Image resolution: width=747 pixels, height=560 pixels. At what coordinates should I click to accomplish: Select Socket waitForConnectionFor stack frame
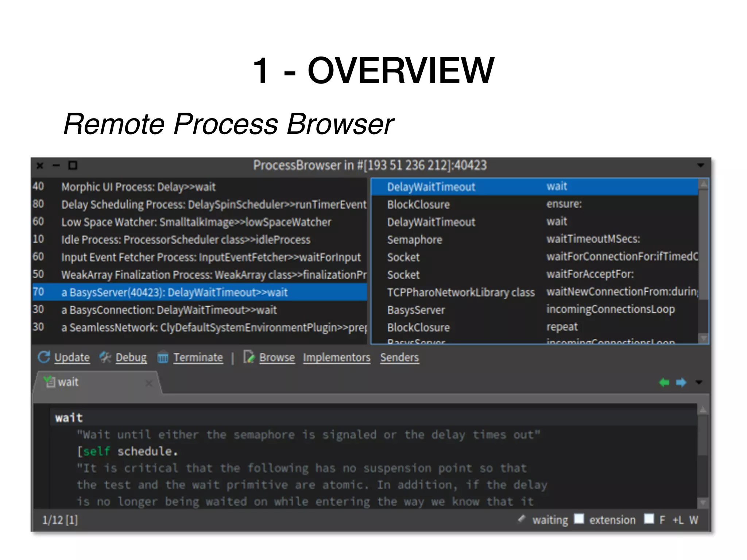click(x=535, y=257)
